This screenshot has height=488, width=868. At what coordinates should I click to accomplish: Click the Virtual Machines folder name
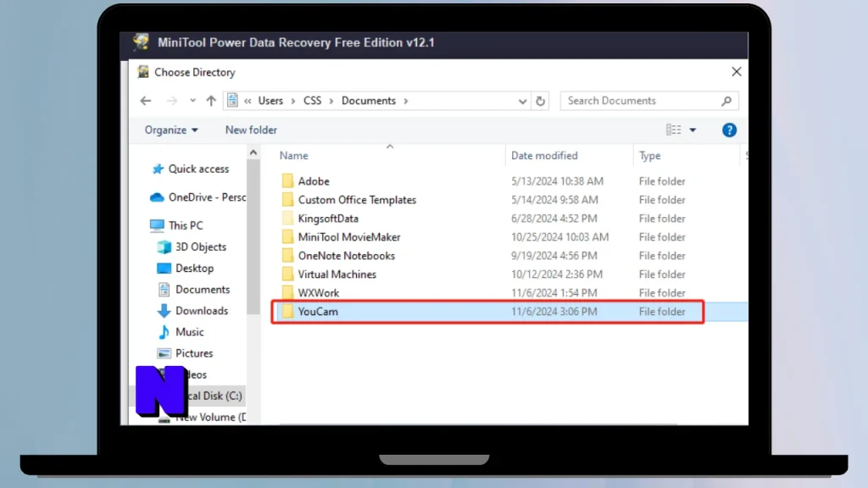(x=337, y=274)
